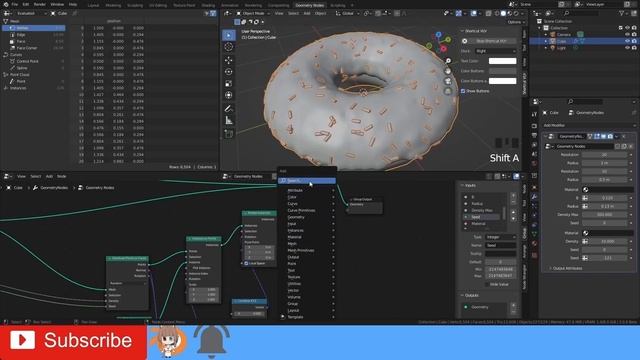Viewport: 640px width, 360px height.
Task: Click the viewport navigation axis gizmo
Action: 439,43
